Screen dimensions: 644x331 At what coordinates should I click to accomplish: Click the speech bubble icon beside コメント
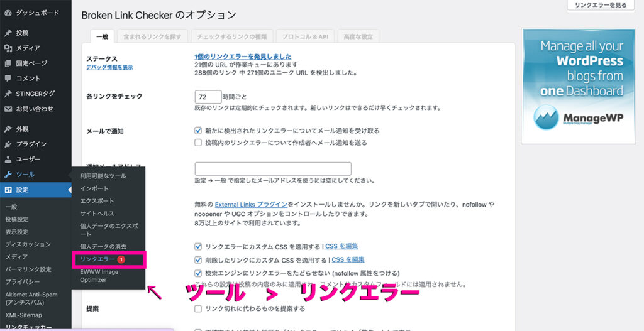tap(8, 79)
